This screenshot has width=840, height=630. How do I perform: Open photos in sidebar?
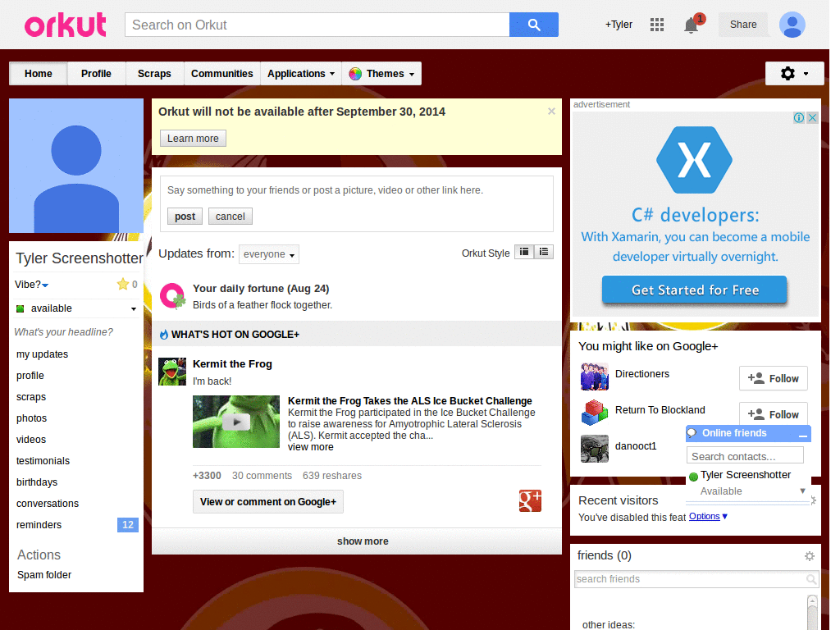[32, 418]
